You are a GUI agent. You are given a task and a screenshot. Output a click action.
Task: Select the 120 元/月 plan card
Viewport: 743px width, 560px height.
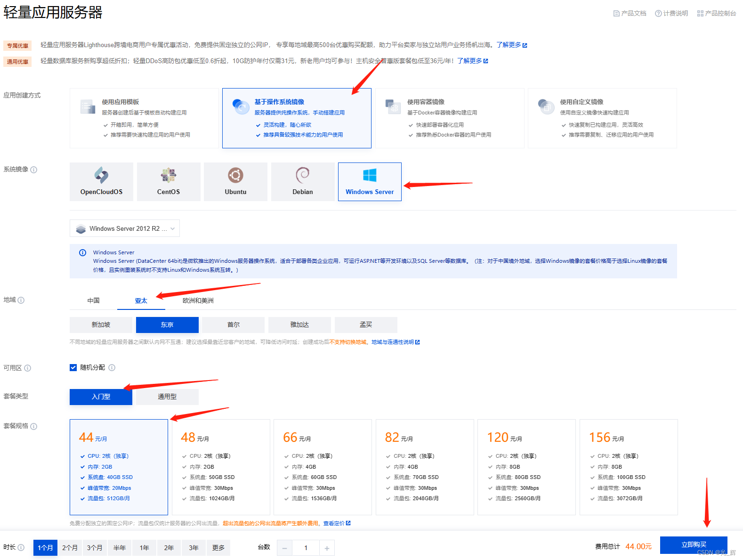tap(526, 467)
